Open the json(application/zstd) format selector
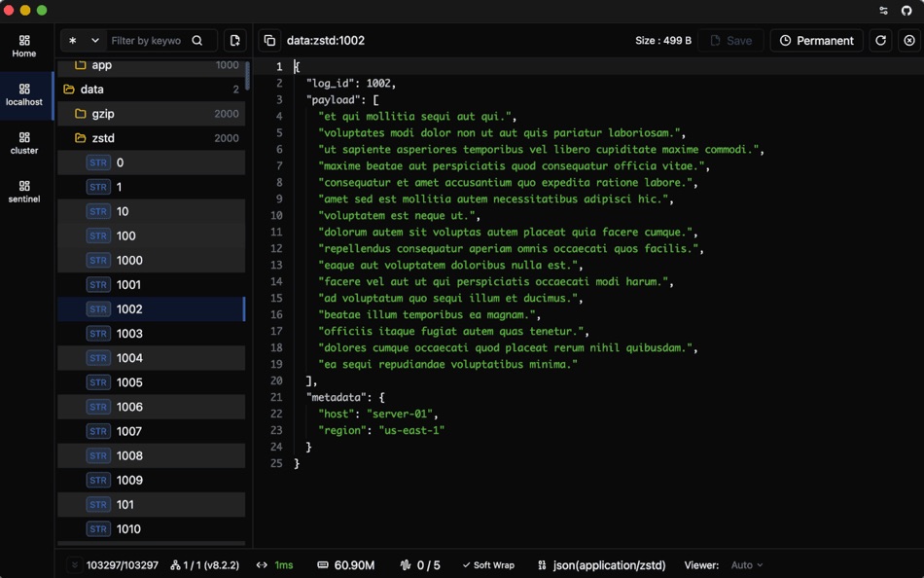This screenshot has width=924, height=578. coord(601,565)
